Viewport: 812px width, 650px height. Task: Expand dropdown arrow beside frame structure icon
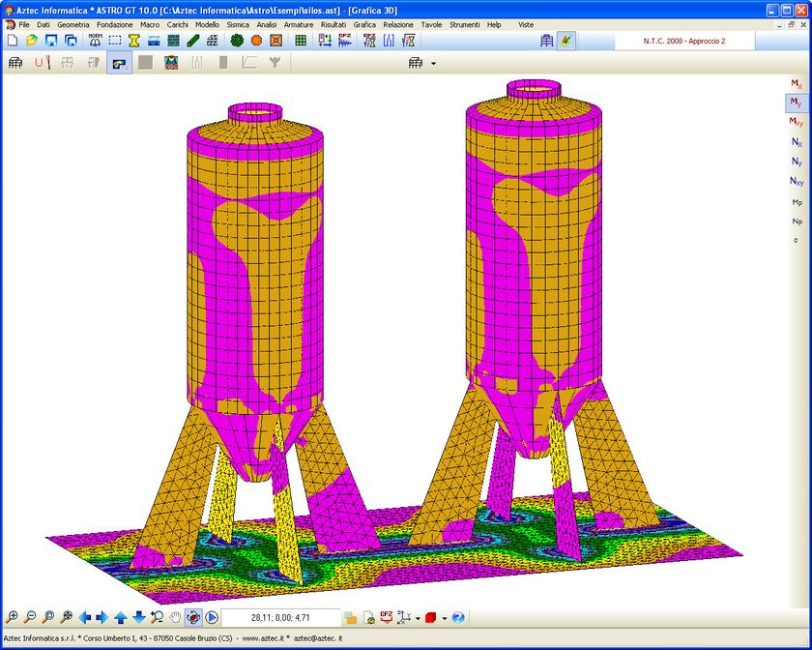coord(433,63)
